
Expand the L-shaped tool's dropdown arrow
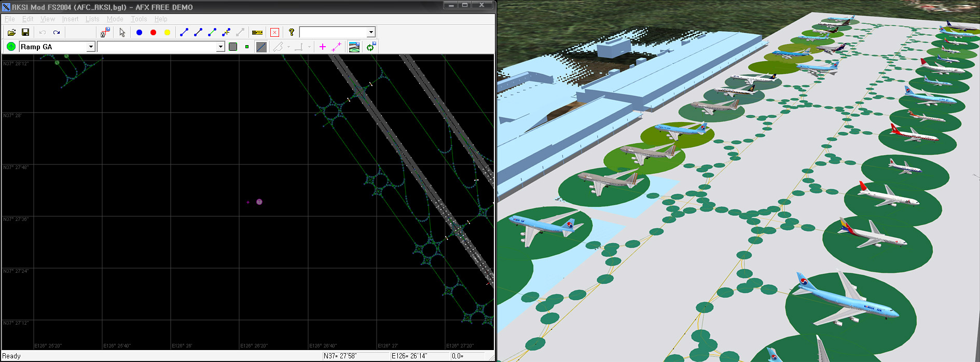click(309, 47)
